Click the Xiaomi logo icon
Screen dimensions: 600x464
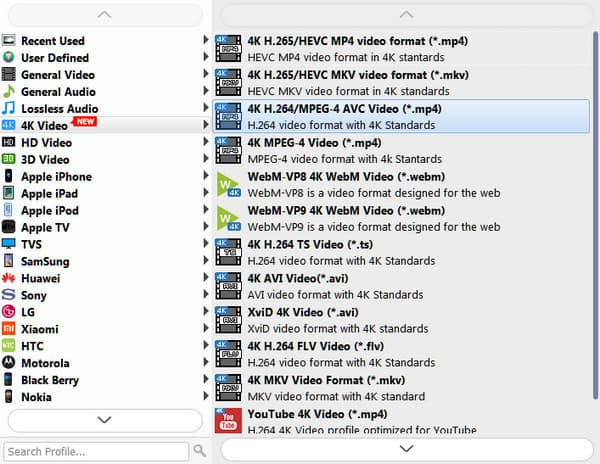(x=8, y=329)
